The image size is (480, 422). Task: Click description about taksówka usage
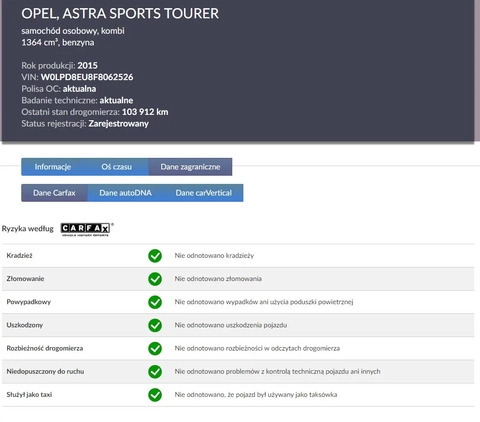click(x=256, y=395)
